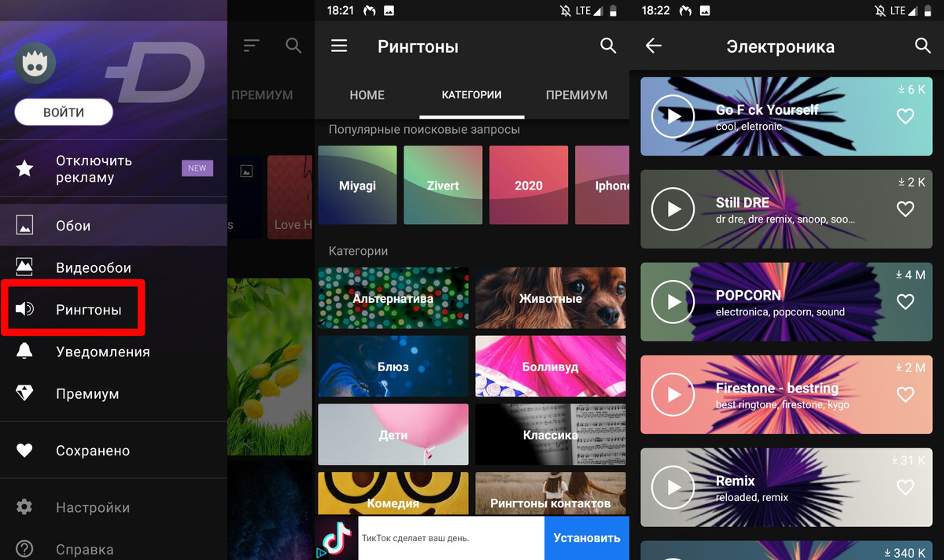Tap the search icon behind the drawer
Viewport: 944px width, 560px height.
(x=293, y=46)
